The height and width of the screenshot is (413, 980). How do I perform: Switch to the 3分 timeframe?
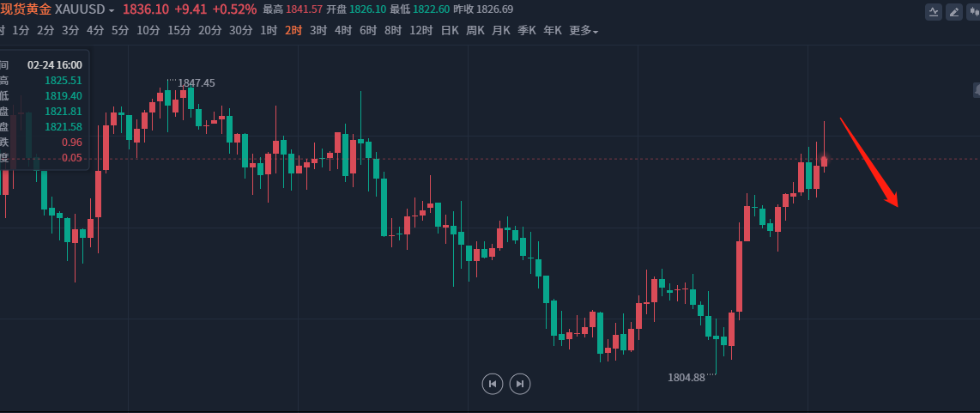click(70, 30)
